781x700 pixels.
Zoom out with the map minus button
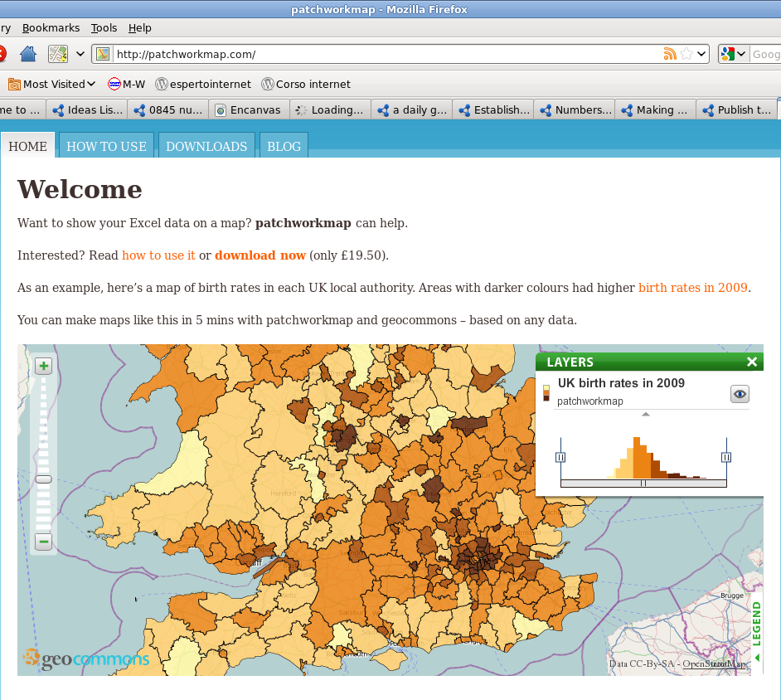44,542
